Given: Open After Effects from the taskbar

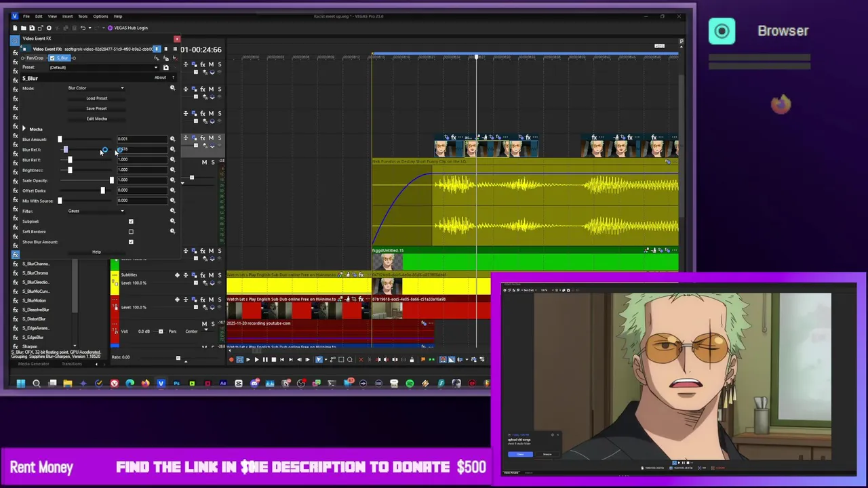Looking at the screenshot, I should (223, 383).
